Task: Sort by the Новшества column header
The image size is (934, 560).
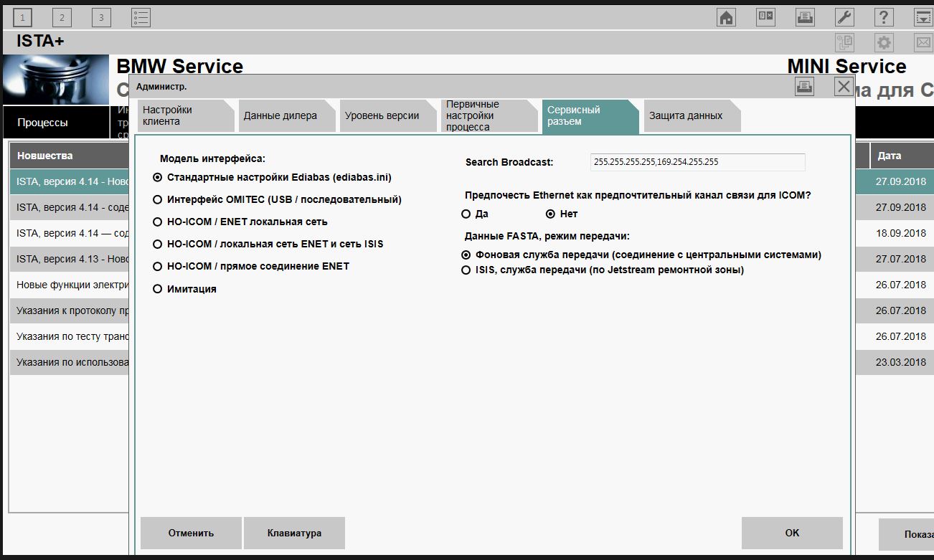Action: (70, 156)
